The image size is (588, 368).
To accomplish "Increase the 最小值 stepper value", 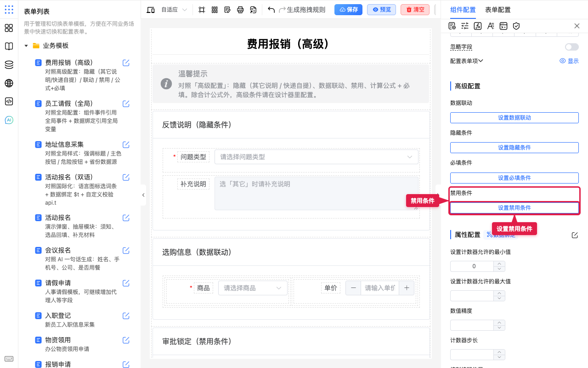I will point(499,264).
